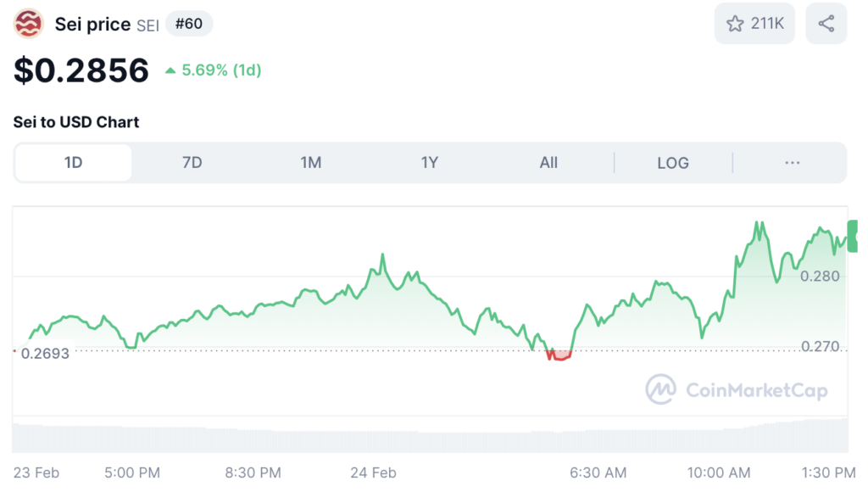Click the 1:30 PM time label
868x492 pixels.
pyautogui.click(x=829, y=472)
